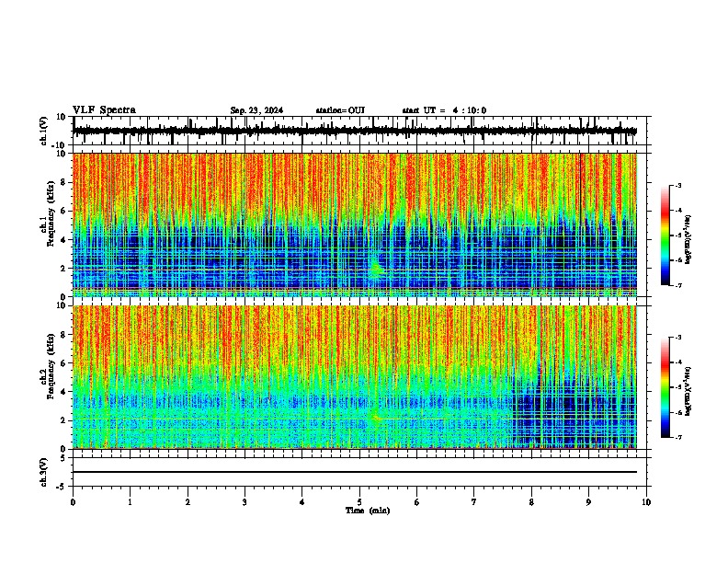Viewport: 728px width, 563px height.
Task: Click the ch.1 spectrogram color scale bar
Action: tap(665, 236)
